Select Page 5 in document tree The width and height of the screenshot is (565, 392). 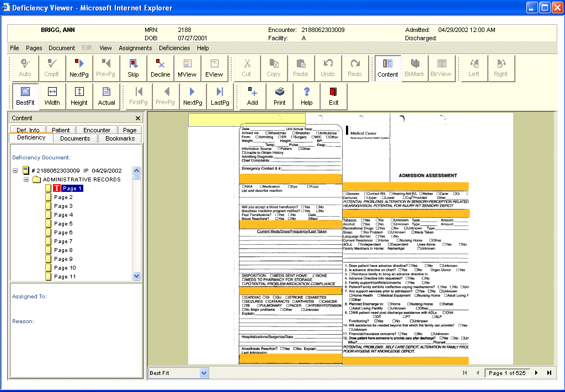63,223
